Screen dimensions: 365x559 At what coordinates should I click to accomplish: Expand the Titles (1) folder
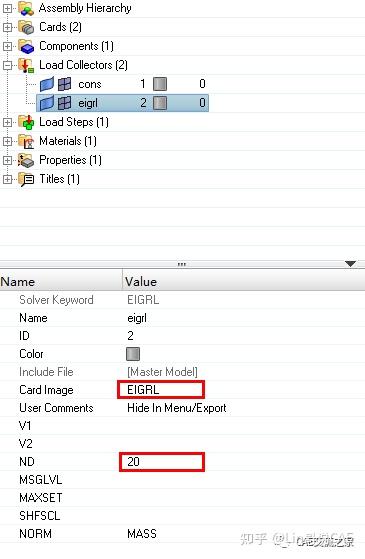pyautogui.click(x=7, y=179)
